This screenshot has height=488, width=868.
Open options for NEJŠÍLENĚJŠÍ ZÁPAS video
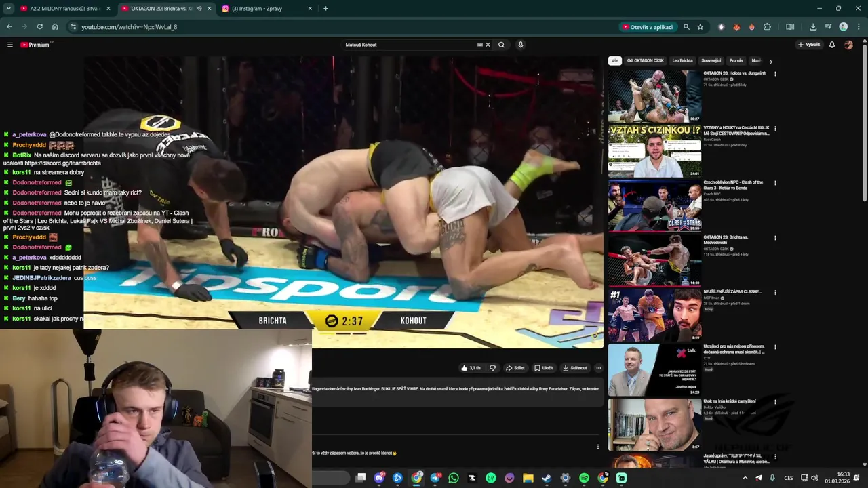[775, 292]
